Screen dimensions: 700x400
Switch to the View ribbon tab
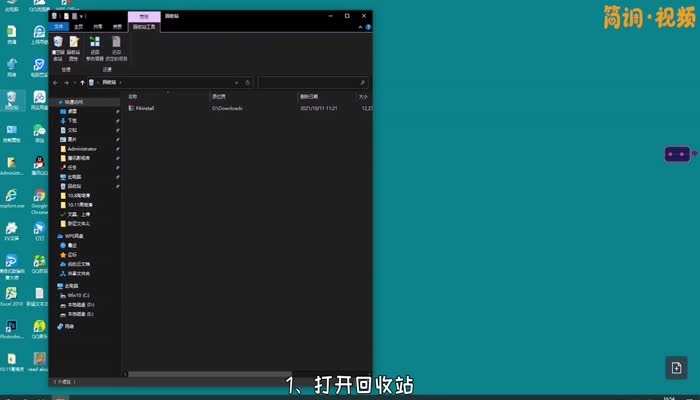point(118,27)
